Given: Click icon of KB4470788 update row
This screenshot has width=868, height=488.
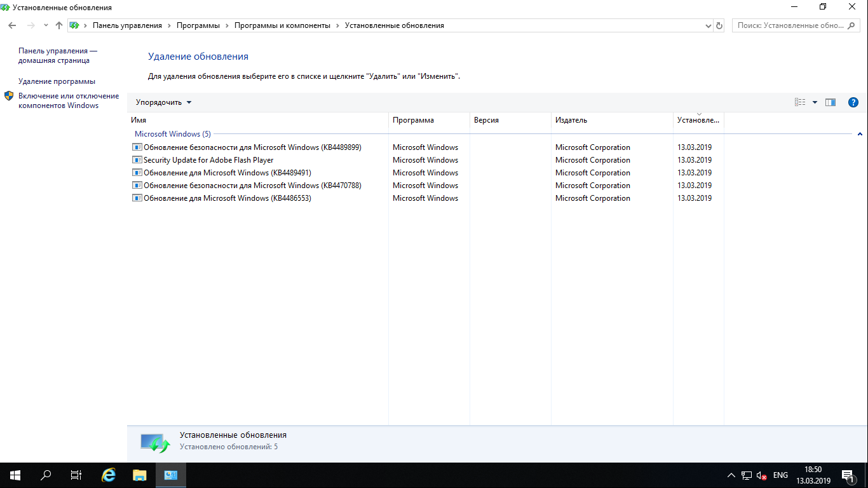Looking at the screenshot, I should [x=137, y=186].
